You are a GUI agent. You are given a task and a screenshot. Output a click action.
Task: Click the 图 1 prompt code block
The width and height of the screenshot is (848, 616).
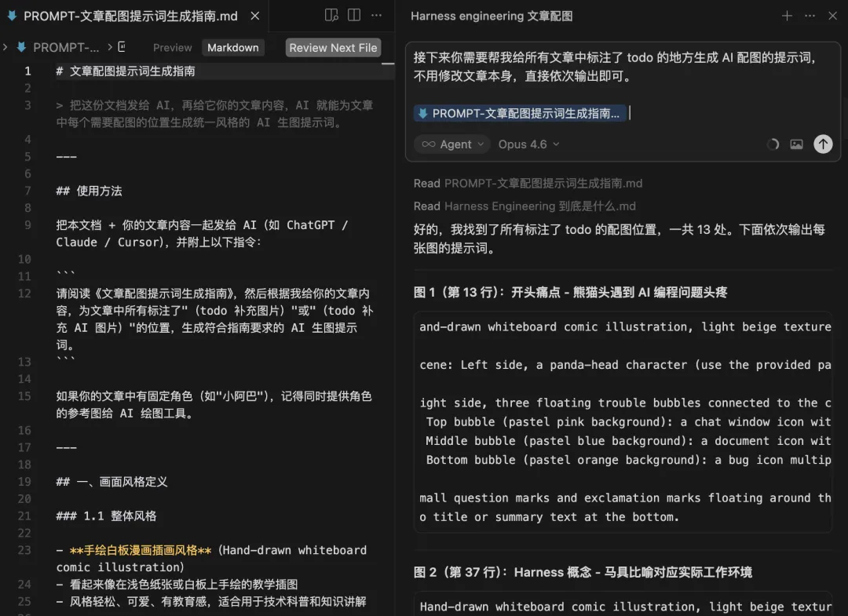click(623, 422)
